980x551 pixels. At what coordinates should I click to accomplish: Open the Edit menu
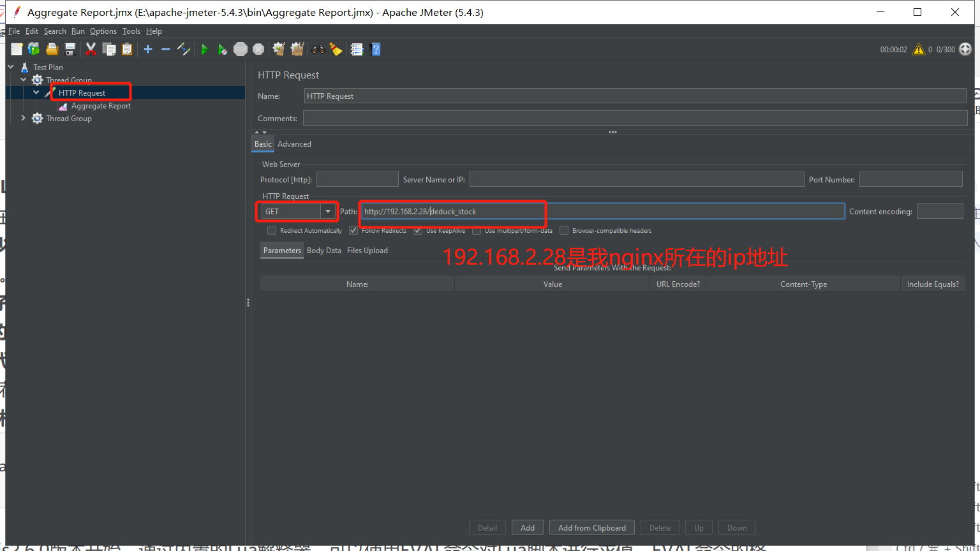pyautogui.click(x=32, y=31)
